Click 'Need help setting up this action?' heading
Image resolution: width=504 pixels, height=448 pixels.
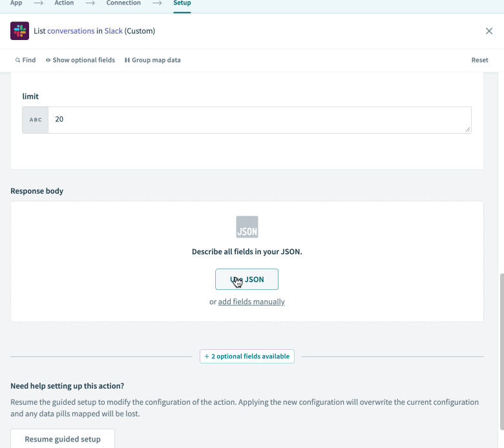point(67,385)
